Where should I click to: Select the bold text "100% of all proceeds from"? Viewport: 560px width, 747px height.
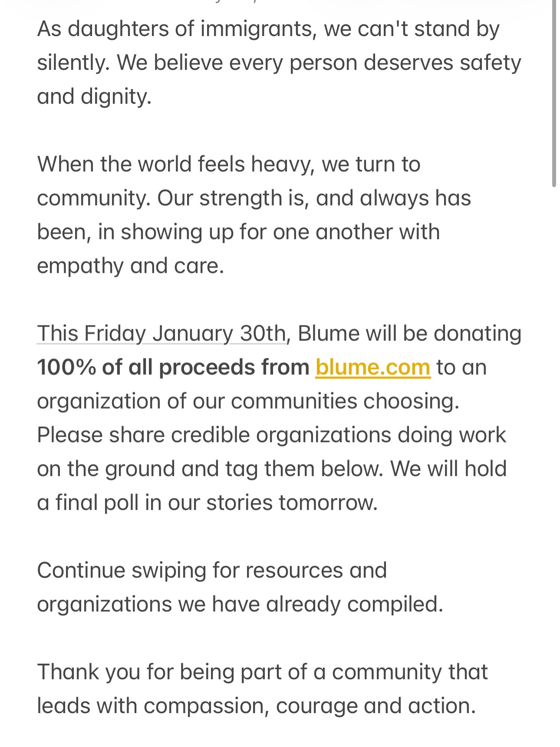(173, 367)
